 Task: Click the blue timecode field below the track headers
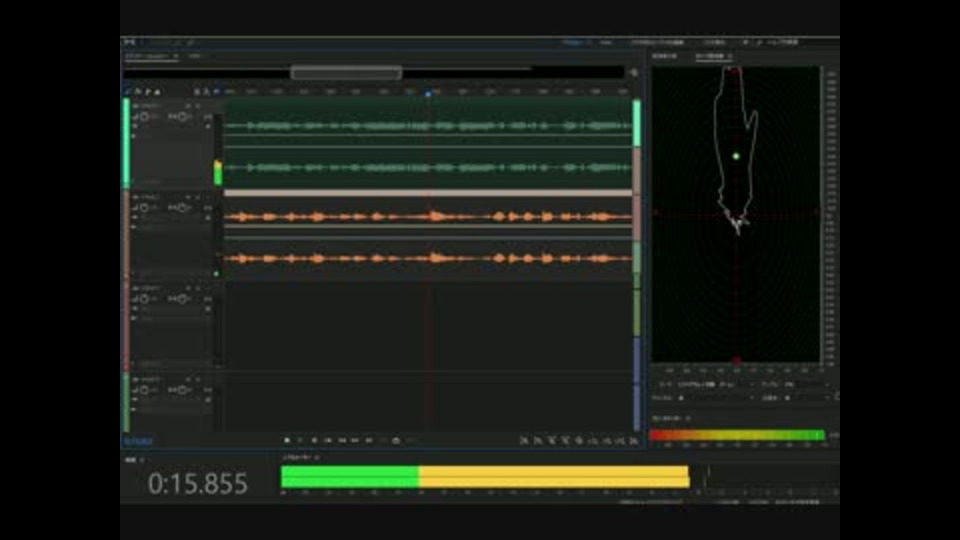tap(138, 441)
